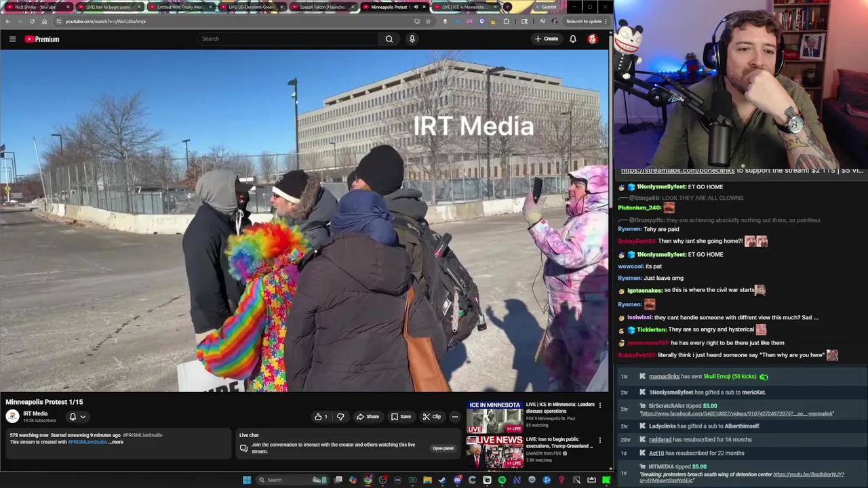This screenshot has height=488, width=868.
Task: Open the browser extensions puzzle icon
Action: 507,21
